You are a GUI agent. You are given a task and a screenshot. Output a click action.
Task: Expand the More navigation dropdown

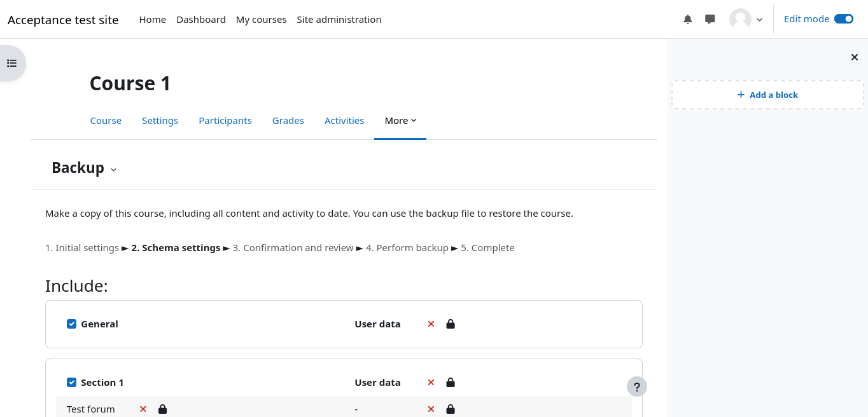pos(400,121)
